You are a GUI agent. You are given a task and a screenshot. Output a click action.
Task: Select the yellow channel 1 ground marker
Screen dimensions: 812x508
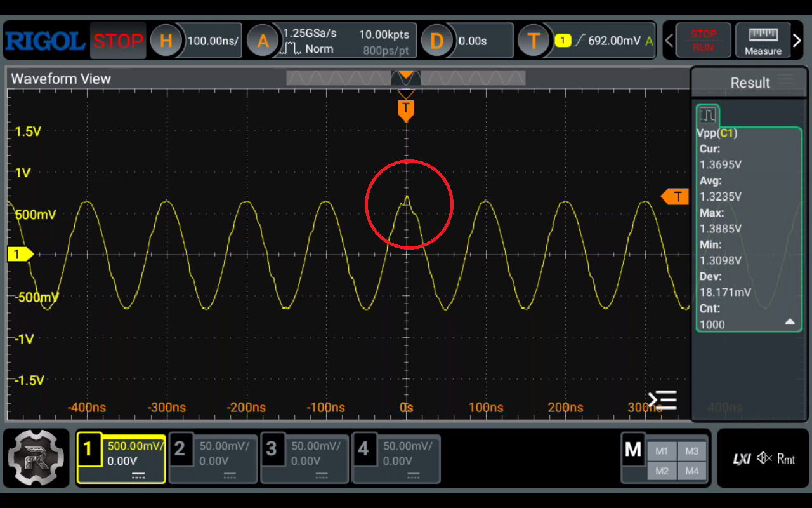click(x=20, y=254)
